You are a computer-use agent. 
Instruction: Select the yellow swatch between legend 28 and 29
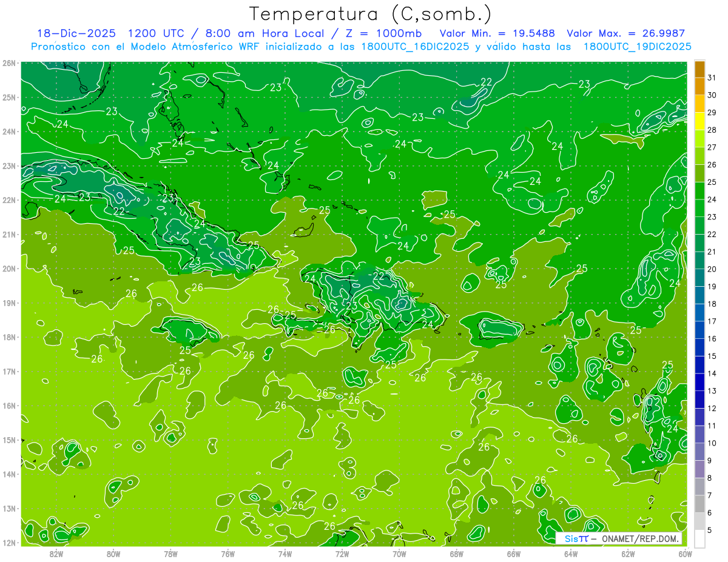click(x=699, y=121)
